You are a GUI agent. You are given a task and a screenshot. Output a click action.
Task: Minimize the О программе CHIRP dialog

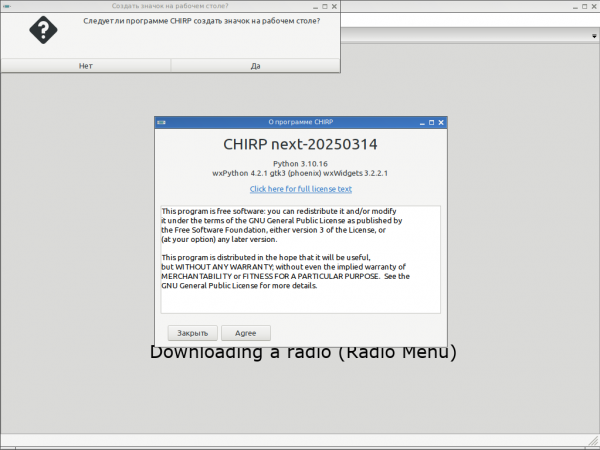point(422,123)
